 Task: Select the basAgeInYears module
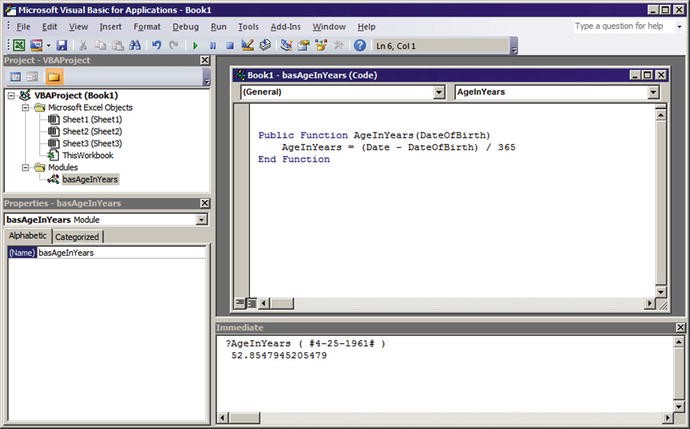click(90, 179)
